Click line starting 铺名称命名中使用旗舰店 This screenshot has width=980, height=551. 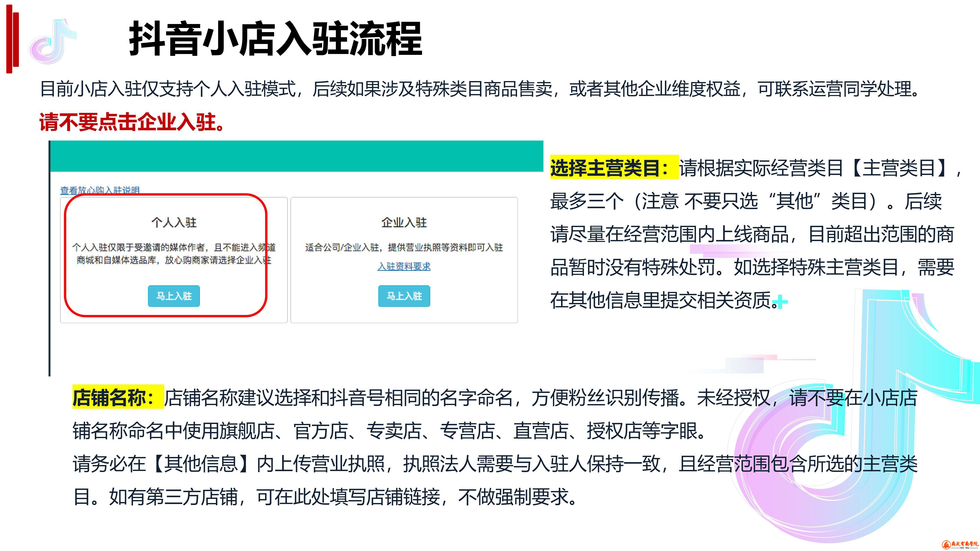pos(390,431)
